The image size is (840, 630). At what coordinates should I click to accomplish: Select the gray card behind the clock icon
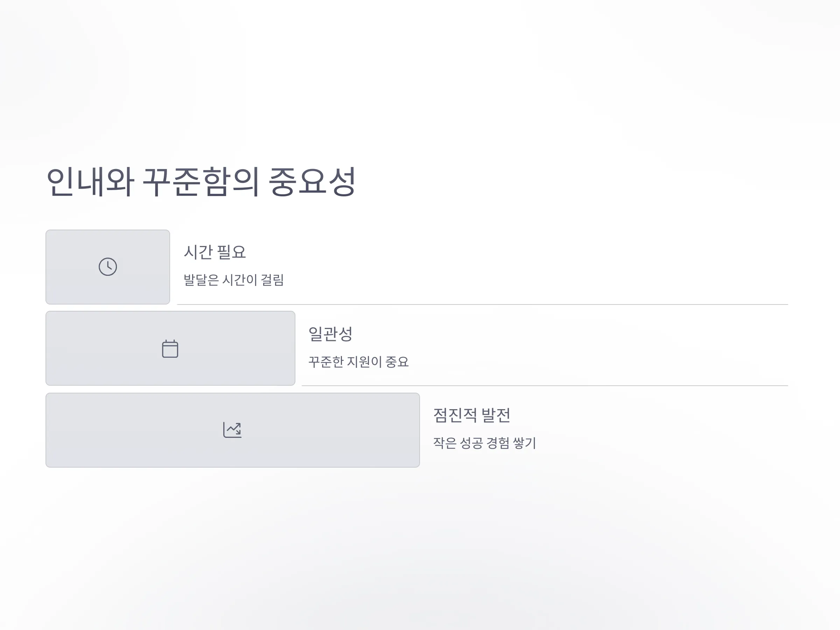[x=108, y=267]
